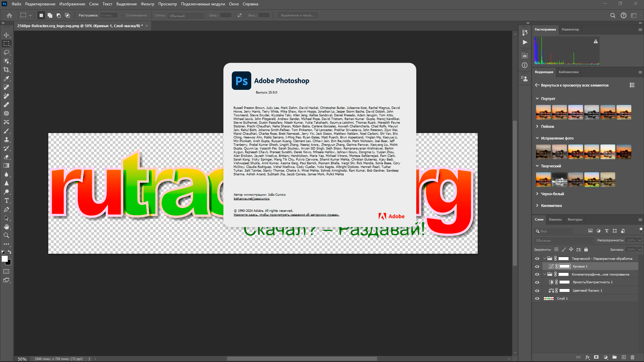
Task: Switch to the Каналы tab
Action: [x=555, y=220]
